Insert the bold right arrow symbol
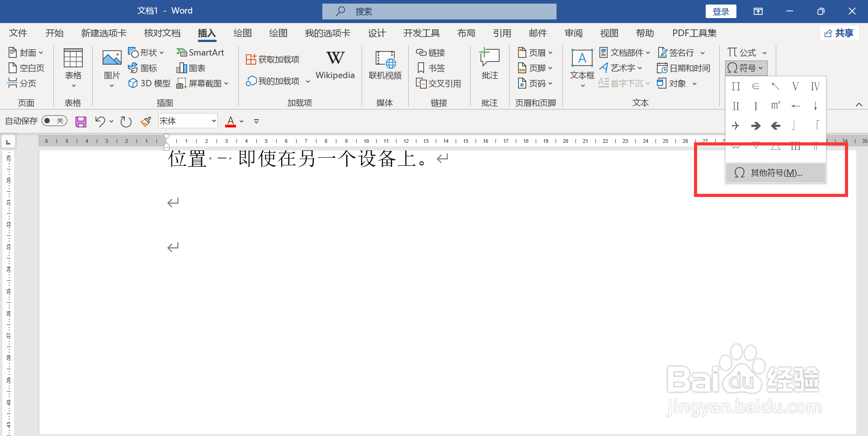The image size is (868, 436). click(x=756, y=126)
